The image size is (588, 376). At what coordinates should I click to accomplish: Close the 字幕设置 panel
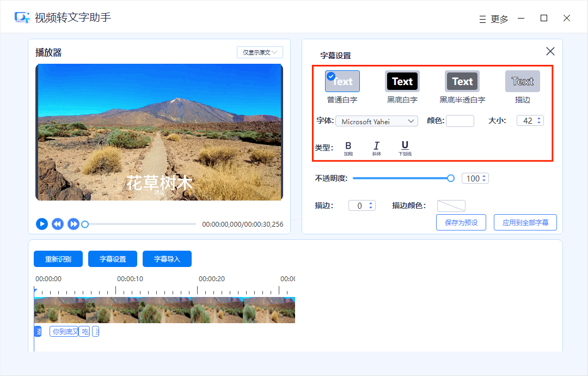coord(550,51)
